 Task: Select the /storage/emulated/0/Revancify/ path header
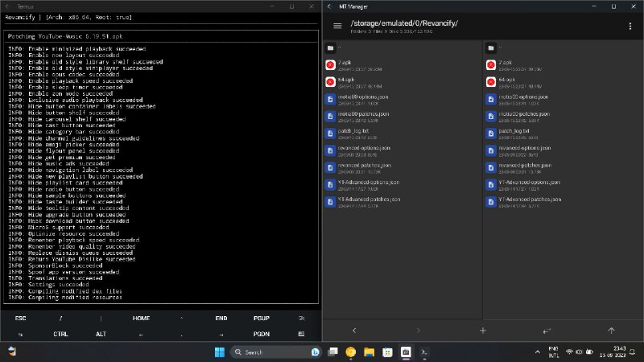(404, 23)
